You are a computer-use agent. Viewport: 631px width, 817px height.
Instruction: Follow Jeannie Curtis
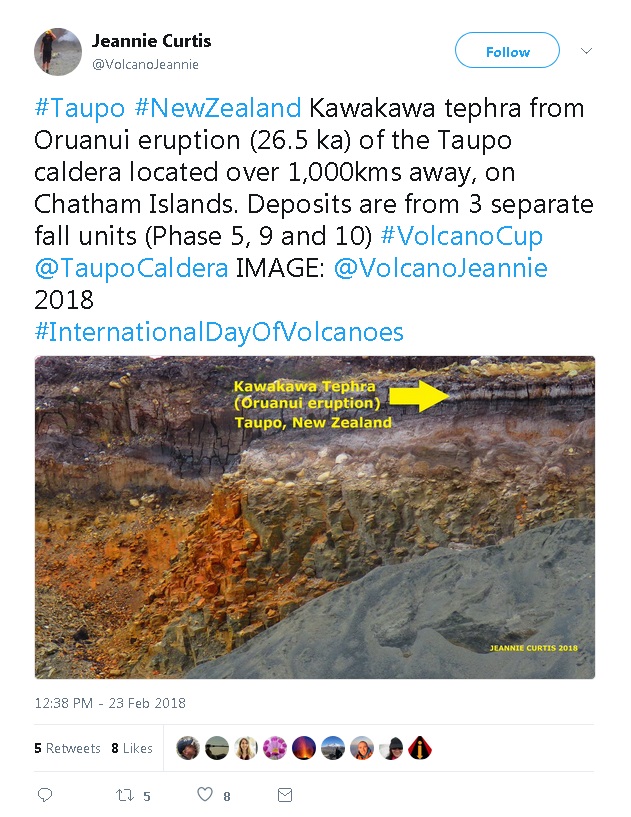508,51
